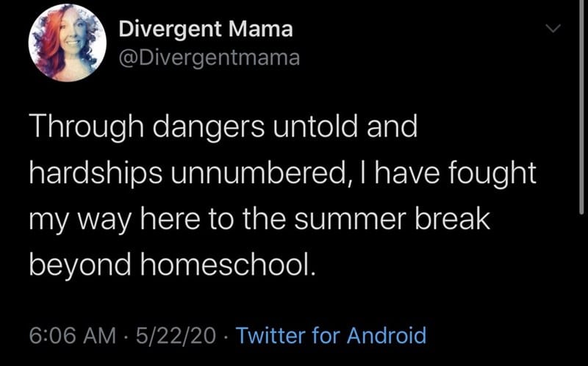Click the word 'Android' in source link

click(x=387, y=335)
